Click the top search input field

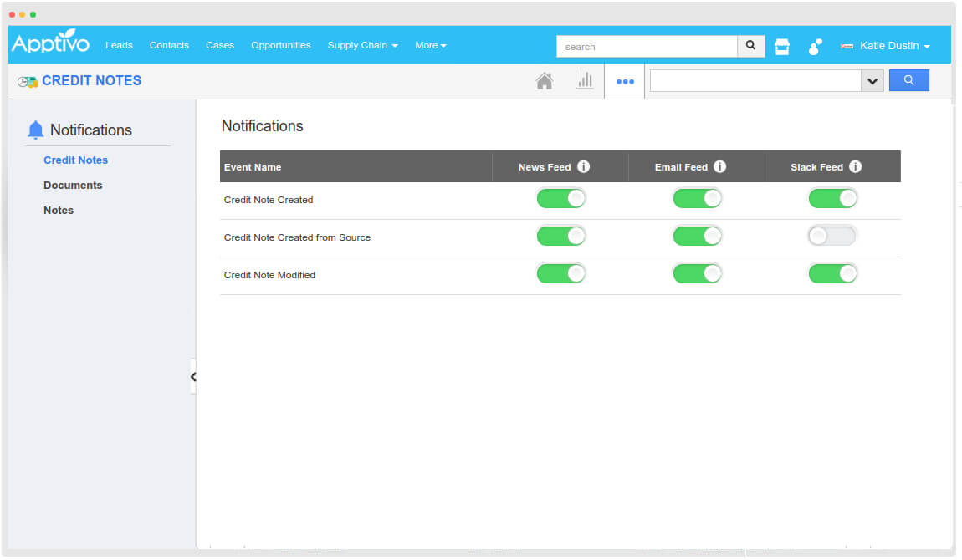pos(647,47)
